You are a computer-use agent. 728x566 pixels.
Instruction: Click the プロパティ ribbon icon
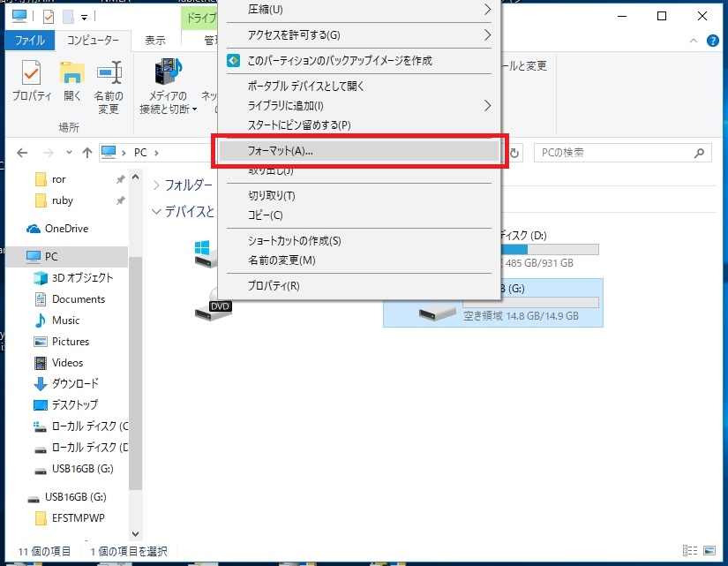31,81
